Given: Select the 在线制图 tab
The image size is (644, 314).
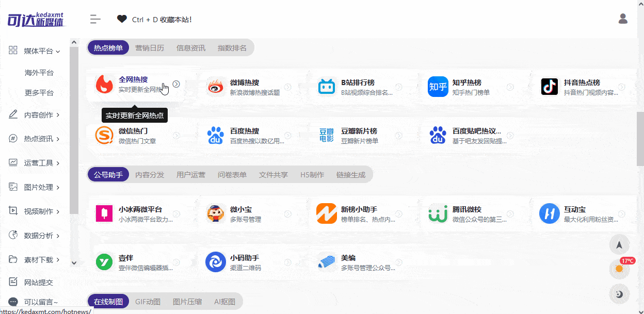Looking at the screenshot, I should 108,302.
